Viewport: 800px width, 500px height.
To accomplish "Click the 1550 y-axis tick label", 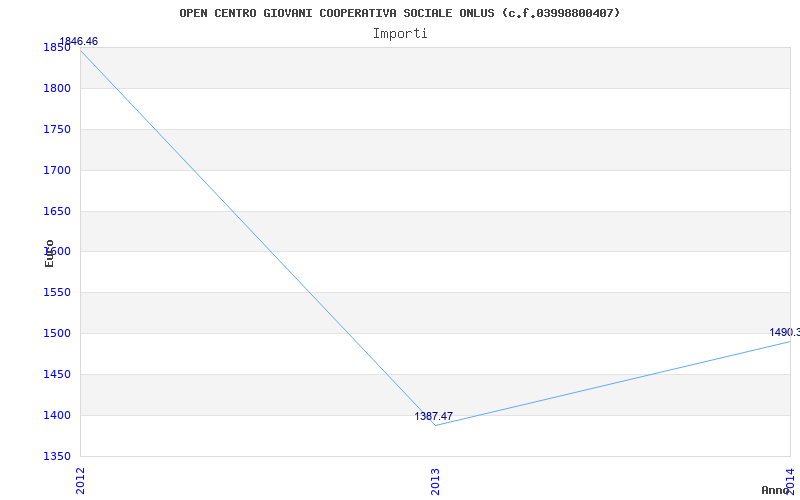I will click(x=57, y=293).
